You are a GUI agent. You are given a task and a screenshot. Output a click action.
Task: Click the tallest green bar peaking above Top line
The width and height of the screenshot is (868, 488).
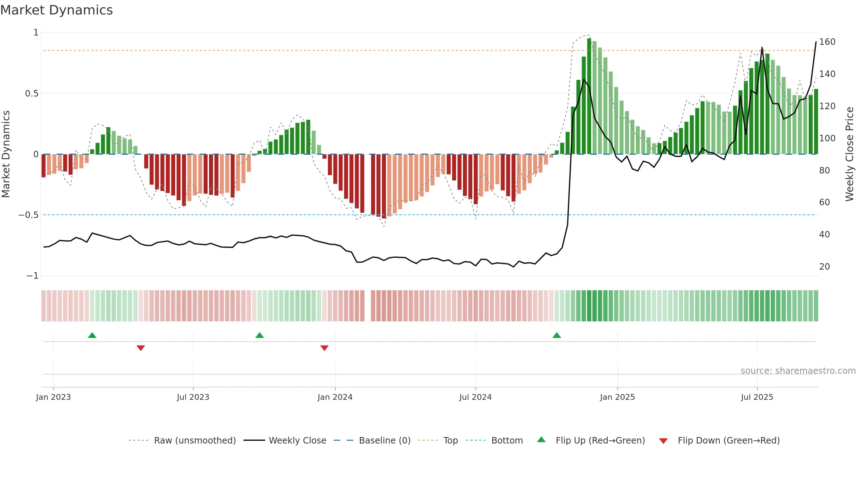pos(589,96)
